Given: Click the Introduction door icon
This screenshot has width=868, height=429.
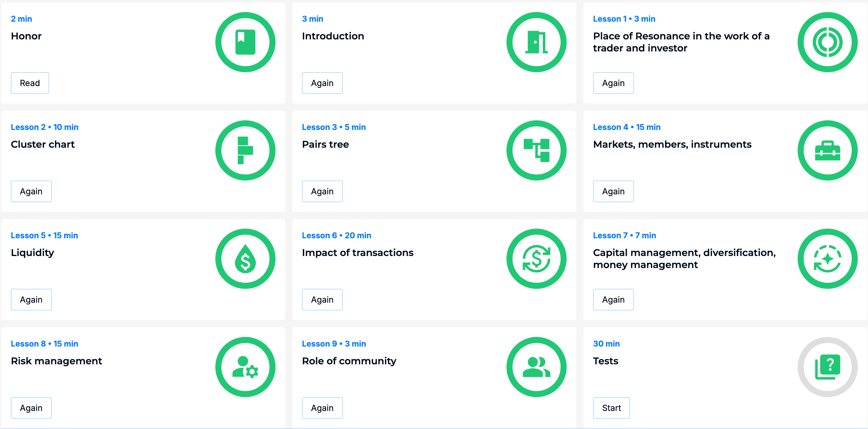Looking at the screenshot, I should [x=537, y=42].
